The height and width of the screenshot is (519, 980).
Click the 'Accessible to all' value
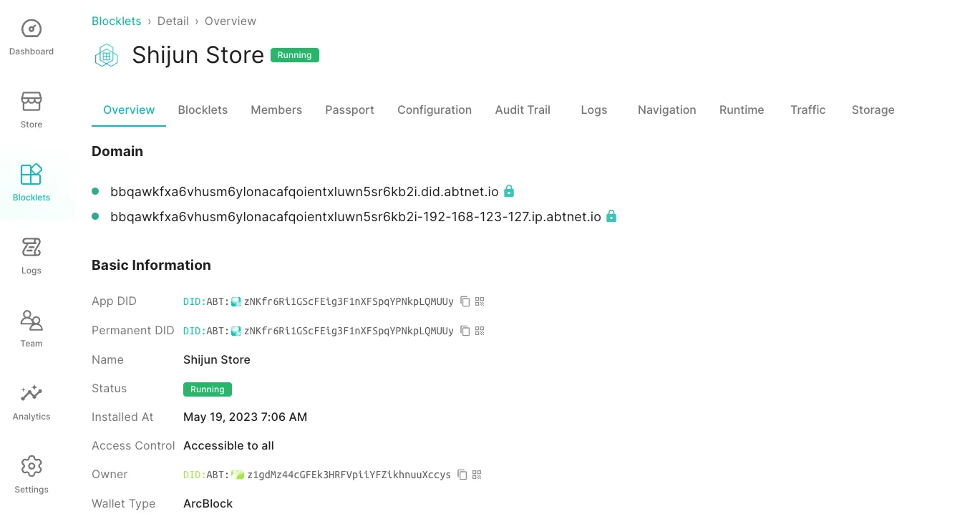point(228,446)
